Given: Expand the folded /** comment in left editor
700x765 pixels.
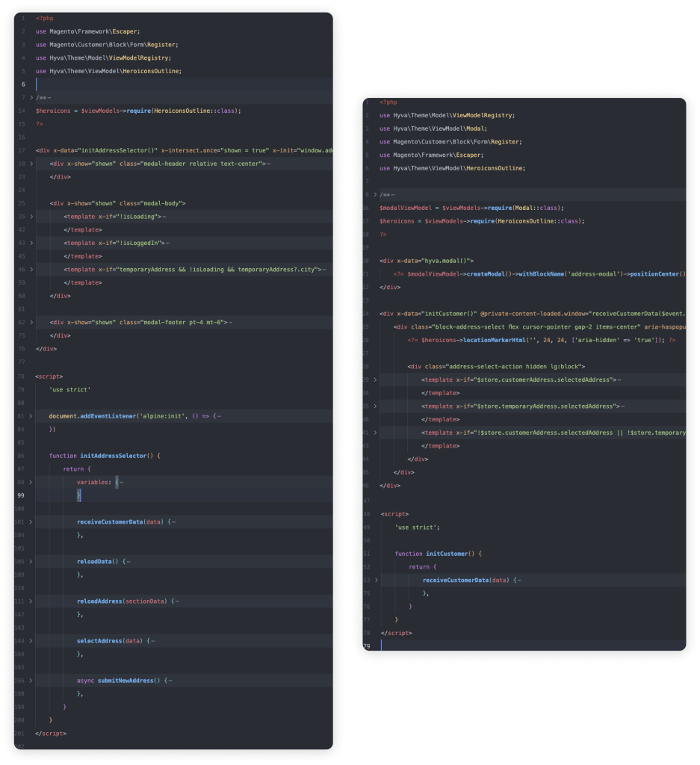Looking at the screenshot, I should click(31, 98).
